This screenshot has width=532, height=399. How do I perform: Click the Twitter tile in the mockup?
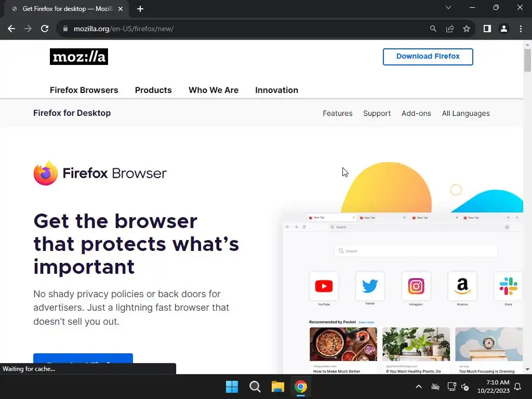(370, 286)
